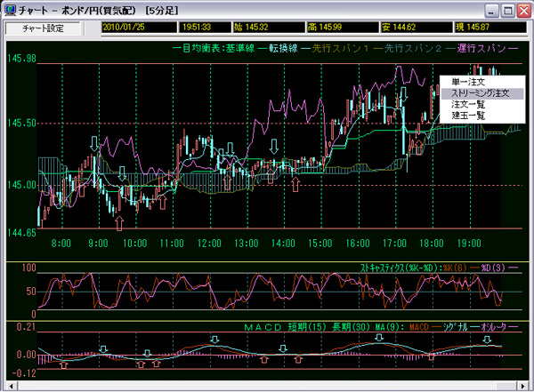Open 建玉一覧 from the context menu
Image resolution: width=534 pixels, height=392 pixels.
pyautogui.click(x=468, y=116)
